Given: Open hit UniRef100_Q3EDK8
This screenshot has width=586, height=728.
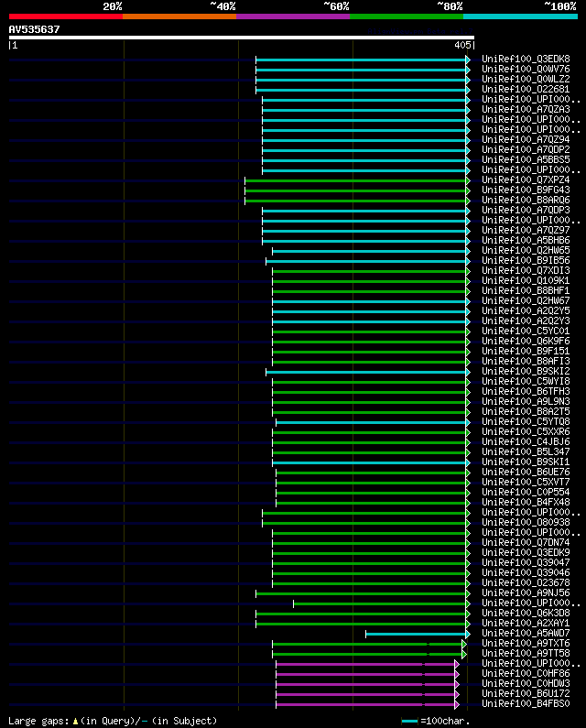Looking at the screenshot, I should pos(526,59).
